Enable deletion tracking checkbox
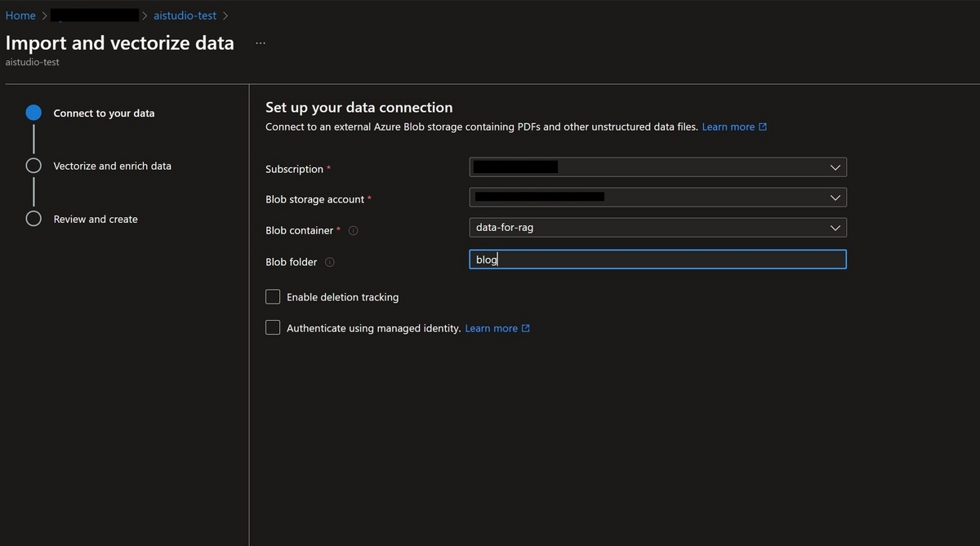This screenshot has width=980, height=546. [273, 297]
